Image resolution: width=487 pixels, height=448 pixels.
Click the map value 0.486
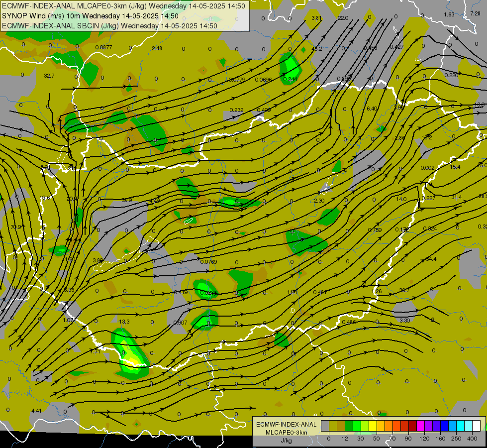pyautogui.click(x=349, y=322)
